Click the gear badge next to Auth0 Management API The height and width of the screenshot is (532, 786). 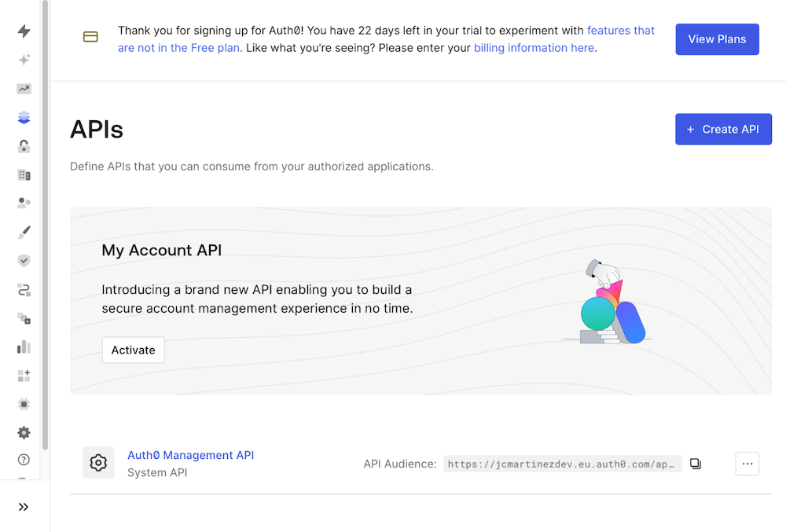point(98,463)
